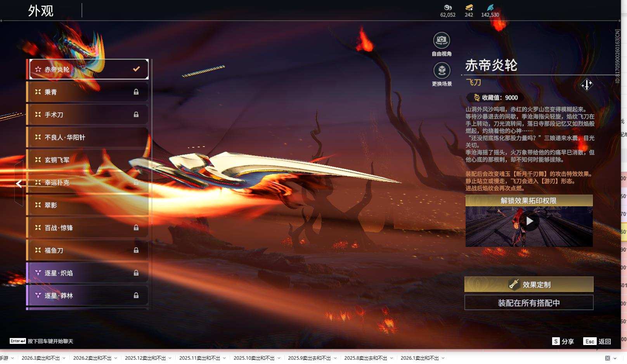The image size is (627, 364).
Task: Click the grid view icon at the right of the sheet tabs
Action: point(608,358)
